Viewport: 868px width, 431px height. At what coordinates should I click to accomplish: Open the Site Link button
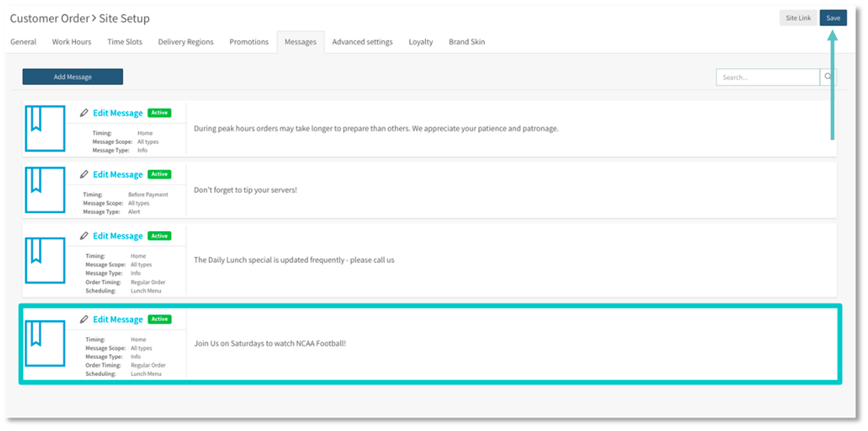click(798, 18)
